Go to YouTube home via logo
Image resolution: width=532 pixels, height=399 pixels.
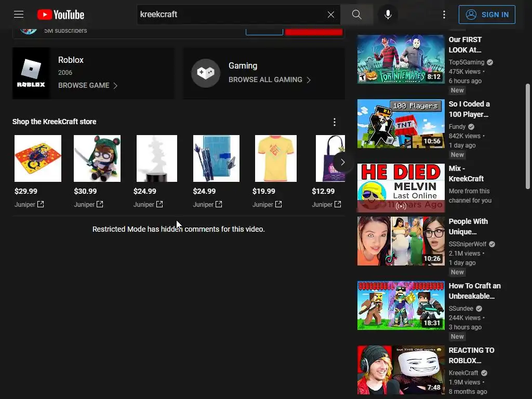[x=61, y=15]
